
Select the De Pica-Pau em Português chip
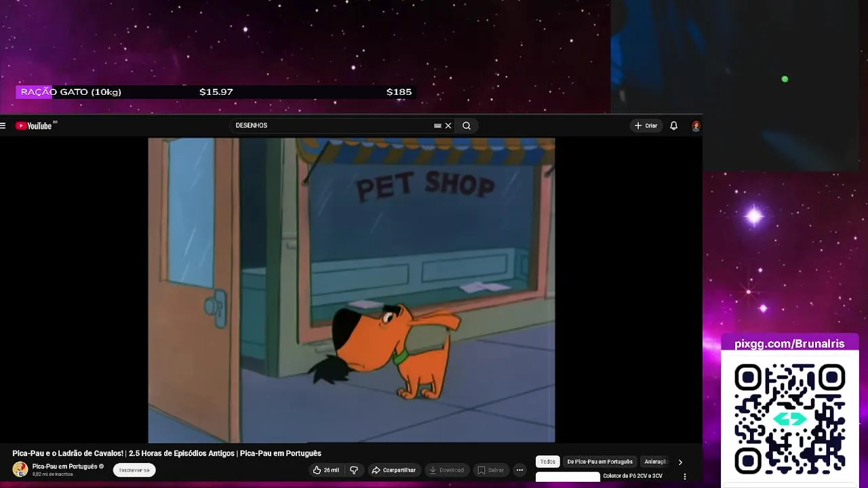[600, 462]
